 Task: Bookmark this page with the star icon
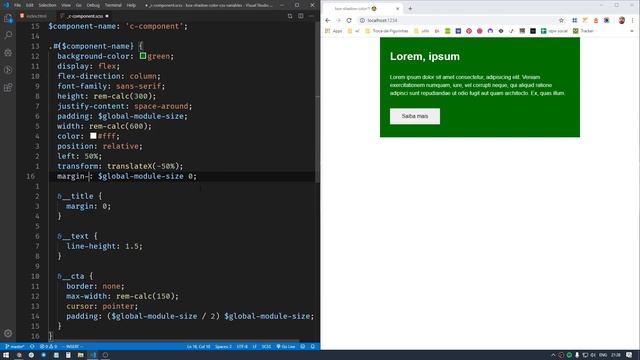click(x=561, y=20)
